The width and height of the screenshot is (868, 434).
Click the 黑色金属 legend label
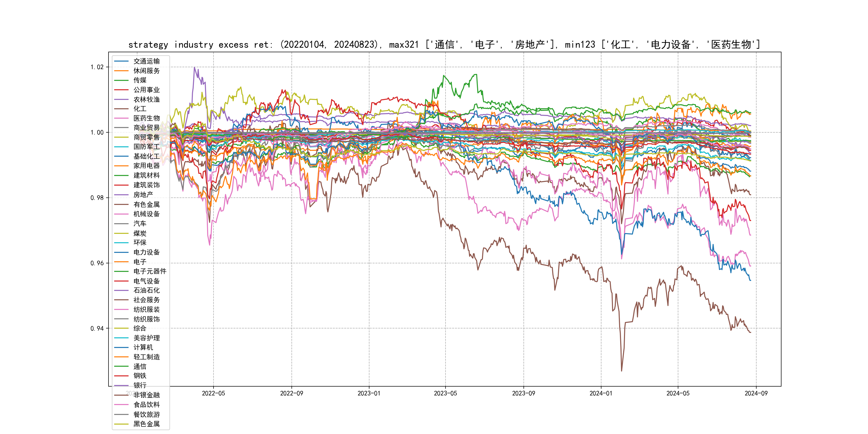click(146, 424)
